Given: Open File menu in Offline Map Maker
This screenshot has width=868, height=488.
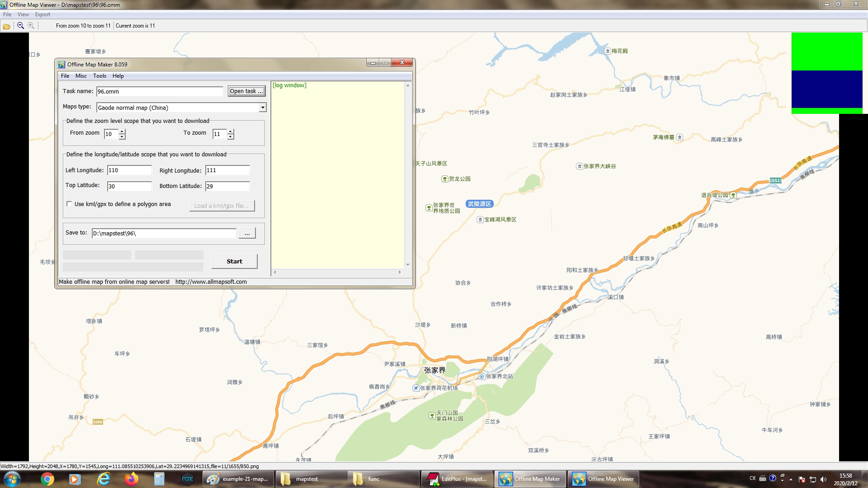Looking at the screenshot, I should 65,76.
